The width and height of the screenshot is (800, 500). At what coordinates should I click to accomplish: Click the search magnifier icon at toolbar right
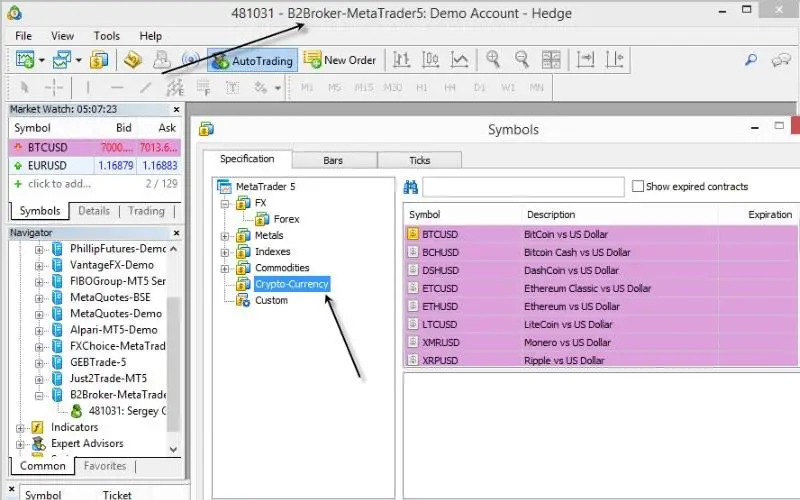click(751, 60)
